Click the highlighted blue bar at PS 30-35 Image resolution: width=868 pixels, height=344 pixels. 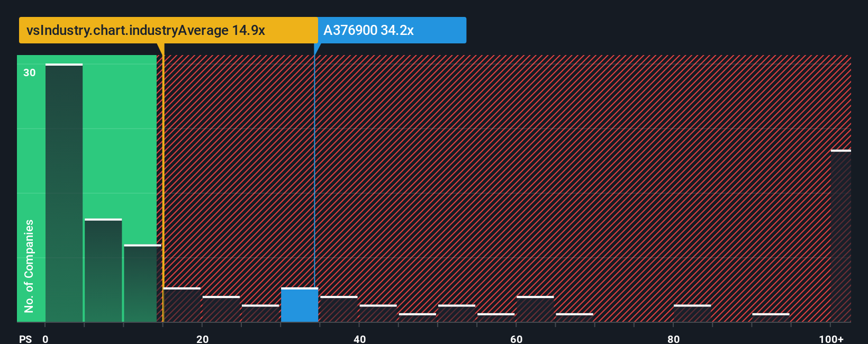pos(300,305)
